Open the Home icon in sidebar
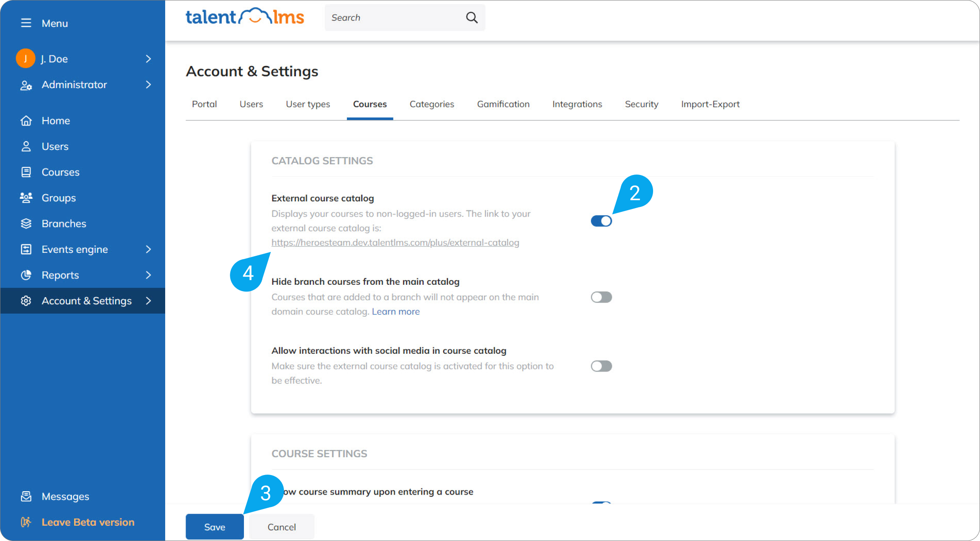 [26, 120]
